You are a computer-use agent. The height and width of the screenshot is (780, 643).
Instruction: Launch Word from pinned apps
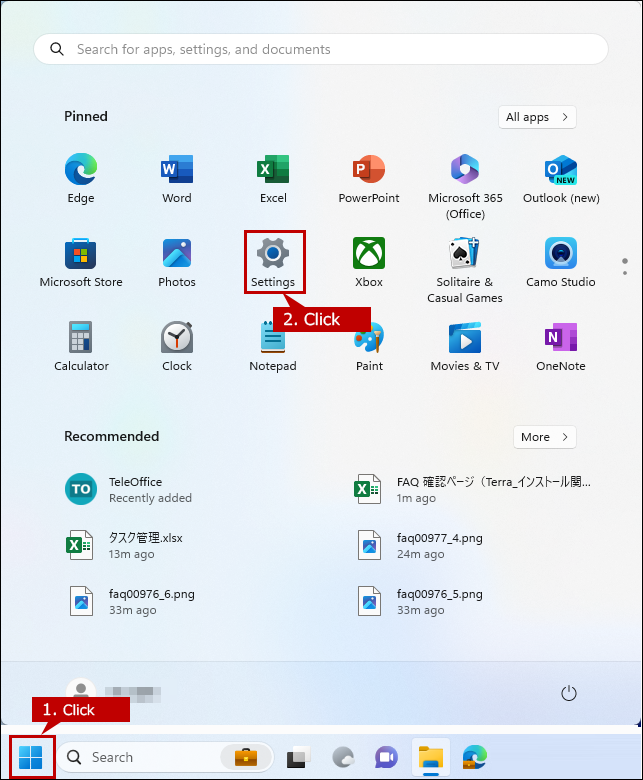click(x=177, y=179)
